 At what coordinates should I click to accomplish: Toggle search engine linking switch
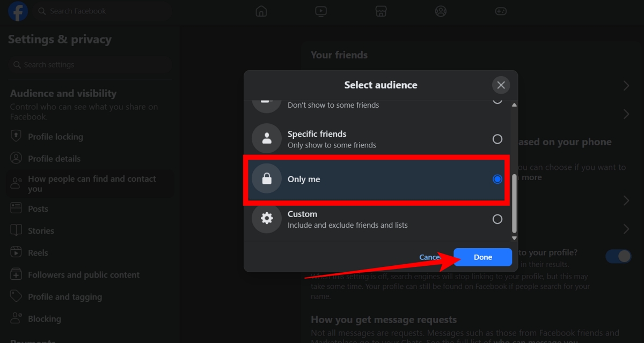(619, 256)
